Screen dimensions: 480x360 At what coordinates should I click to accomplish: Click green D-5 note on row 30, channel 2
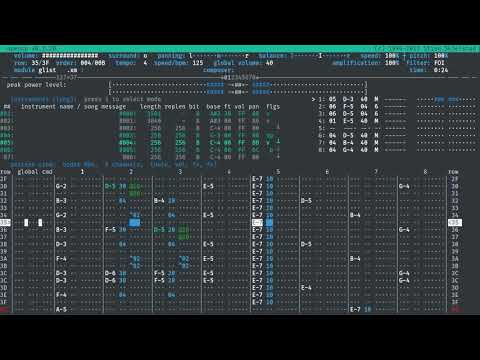pyautogui.click(x=110, y=186)
